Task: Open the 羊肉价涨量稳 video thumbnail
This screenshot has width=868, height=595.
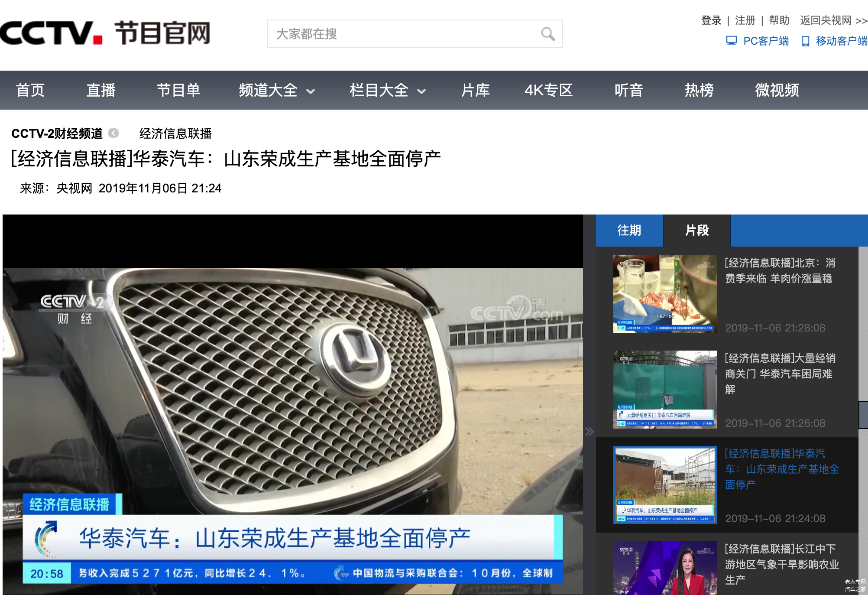Action: [x=665, y=294]
